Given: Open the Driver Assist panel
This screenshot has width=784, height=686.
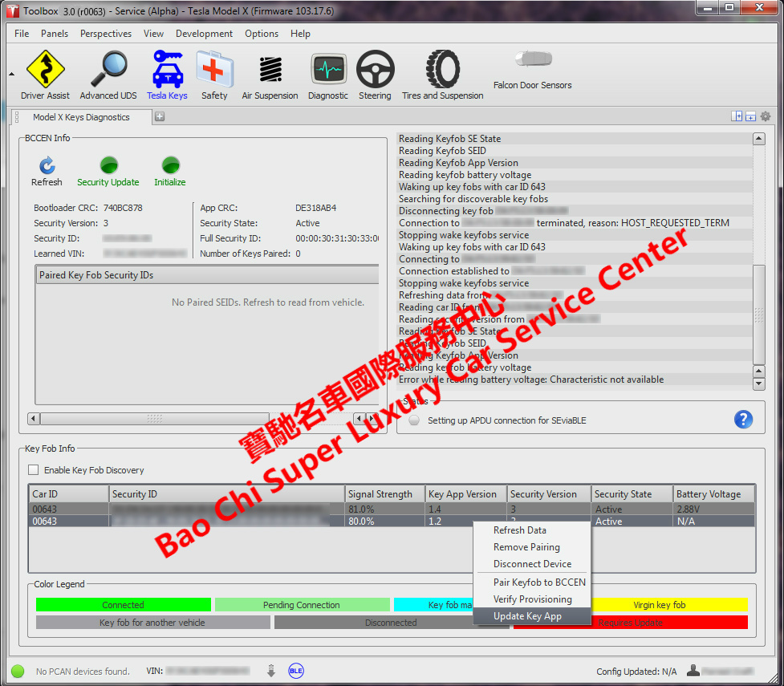Looking at the screenshot, I should point(45,74).
